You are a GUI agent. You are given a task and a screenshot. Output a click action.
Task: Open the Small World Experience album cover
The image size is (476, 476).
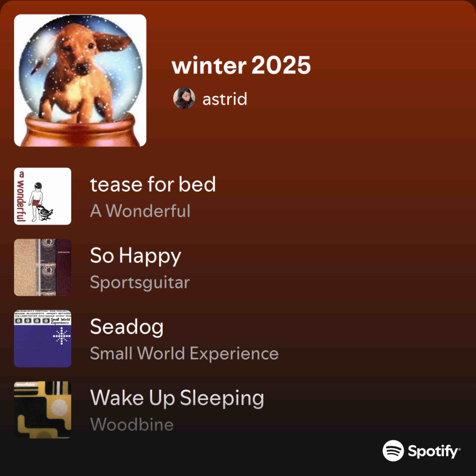[x=43, y=339]
